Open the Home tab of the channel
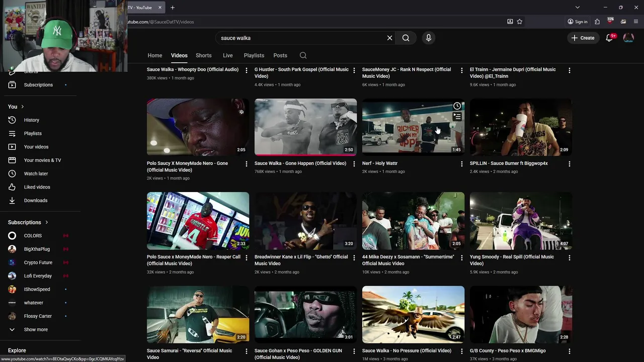The height and width of the screenshot is (362, 644). 155,55
